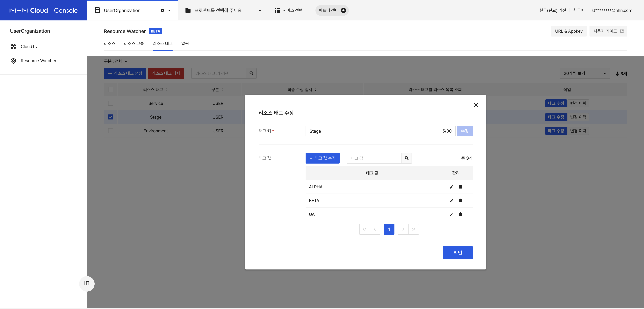This screenshot has width=644, height=309.
Task: Check the Service row checkbox
Action: 111,103
